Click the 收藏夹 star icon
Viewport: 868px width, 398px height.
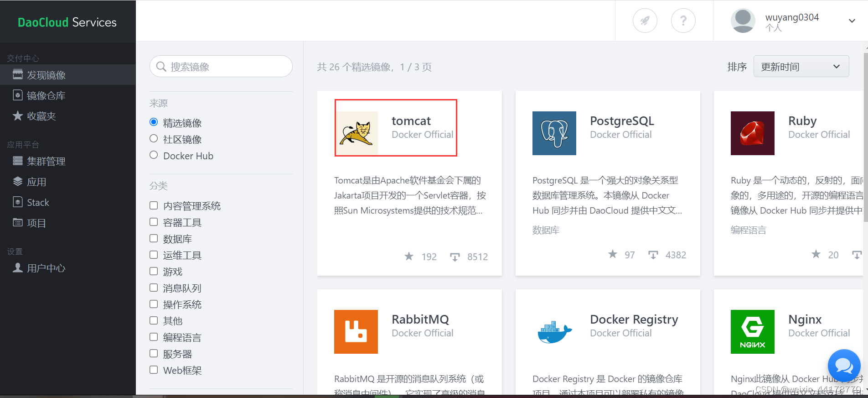coord(18,115)
